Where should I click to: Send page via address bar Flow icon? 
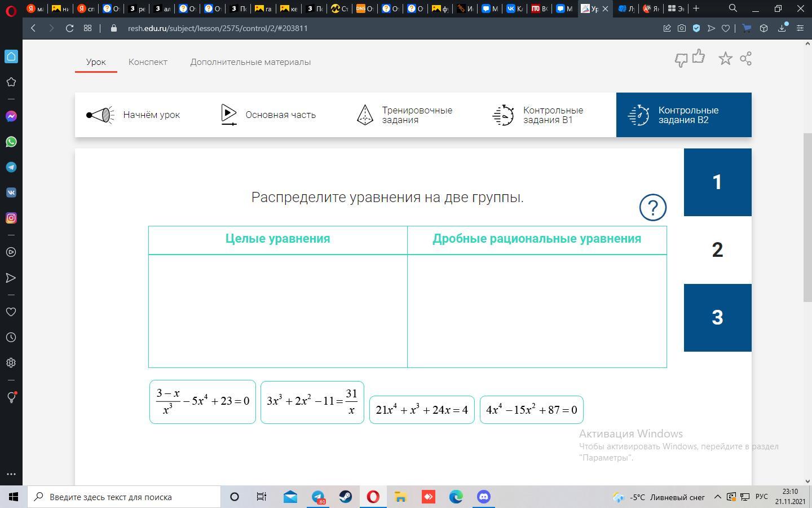[711, 28]
